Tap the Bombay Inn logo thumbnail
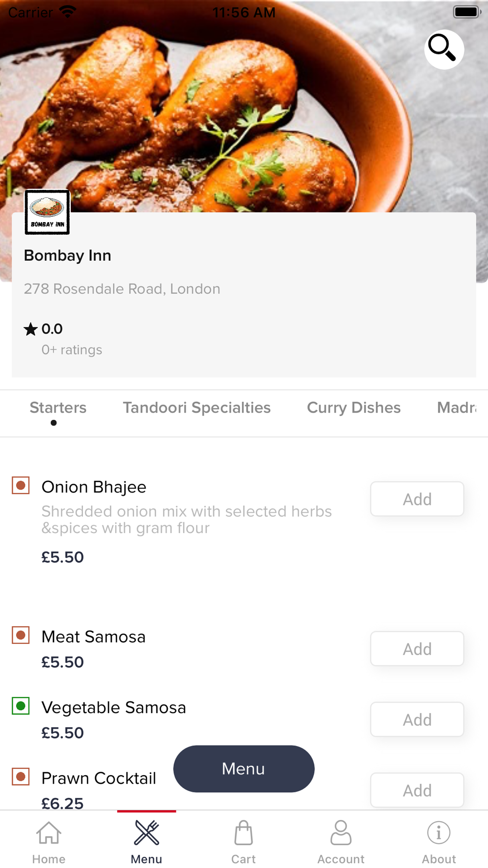 [x=47, y=212]
